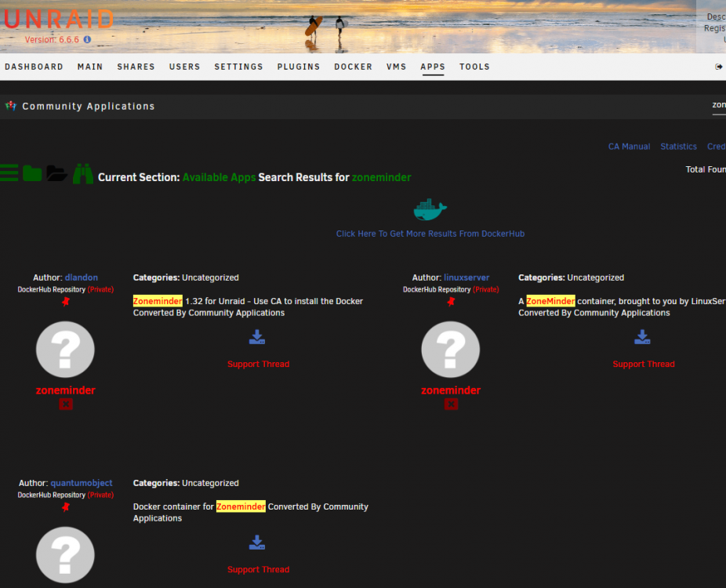Image resolution: width=726 pixels, height=588 pixels.
Task: Click the green binoculars search icon
Action: pos(83,173)
